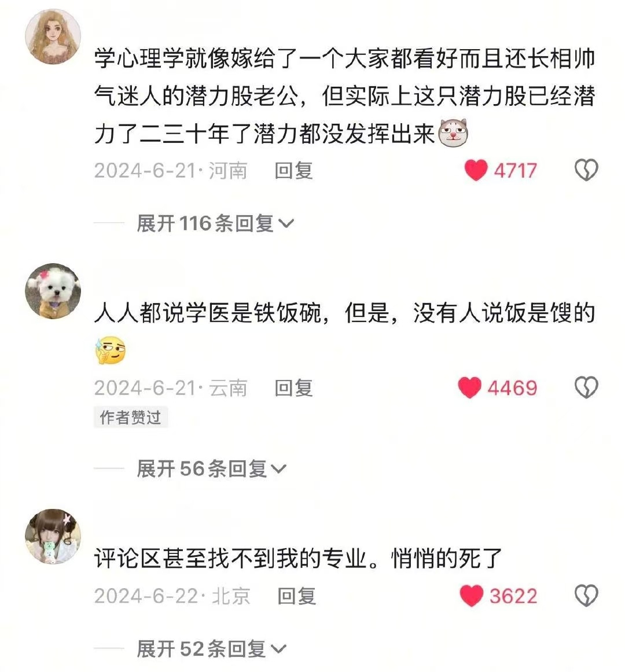Expand 56 replies on second comment
Viewport: 625px width, 672px height.
211,468
